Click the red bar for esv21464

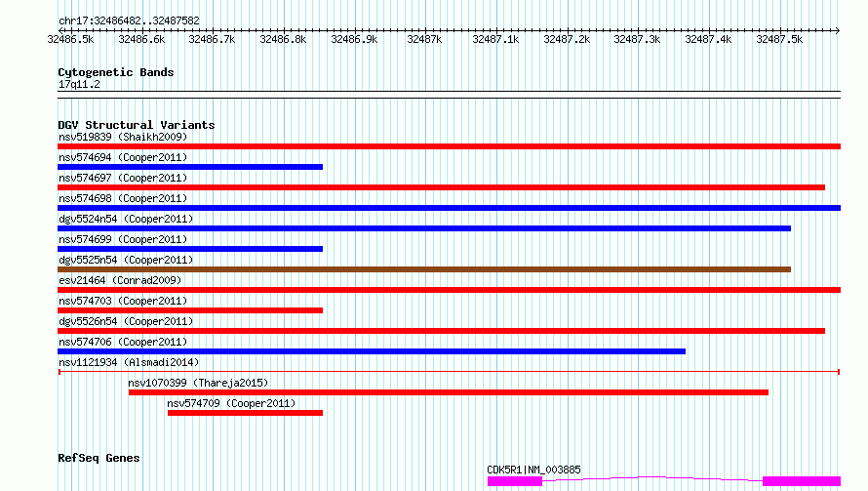point(449,290)
